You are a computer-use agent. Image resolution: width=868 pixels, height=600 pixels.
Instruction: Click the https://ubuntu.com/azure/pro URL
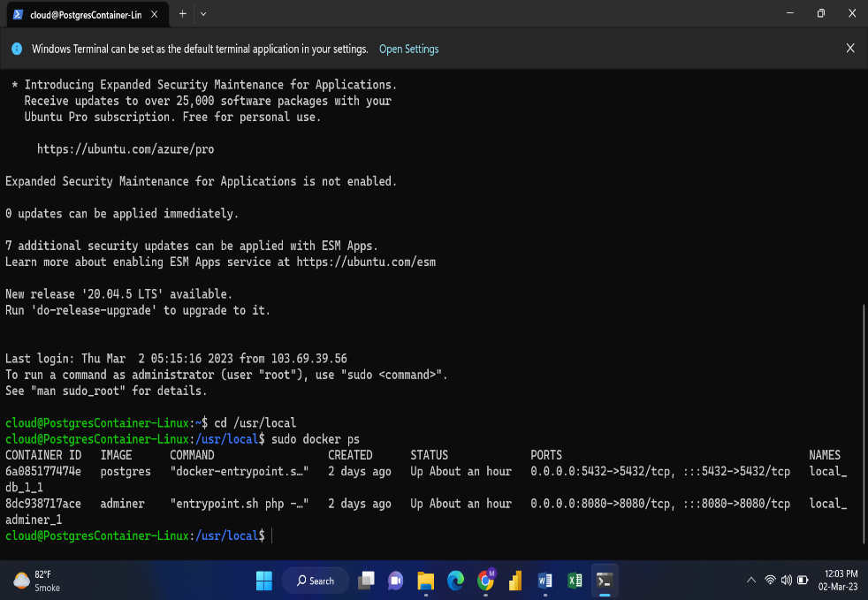tap(126, 149)
